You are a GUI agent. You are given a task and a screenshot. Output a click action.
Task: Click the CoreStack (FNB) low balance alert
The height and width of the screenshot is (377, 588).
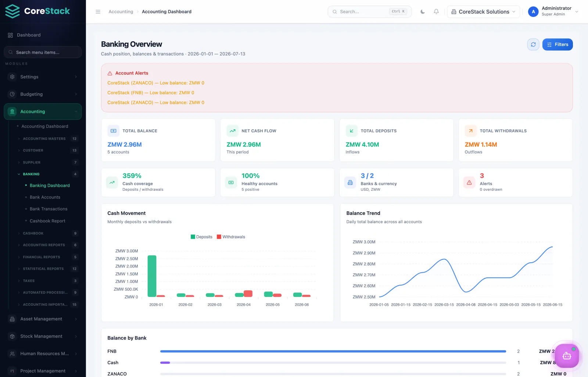coord(151,93)
